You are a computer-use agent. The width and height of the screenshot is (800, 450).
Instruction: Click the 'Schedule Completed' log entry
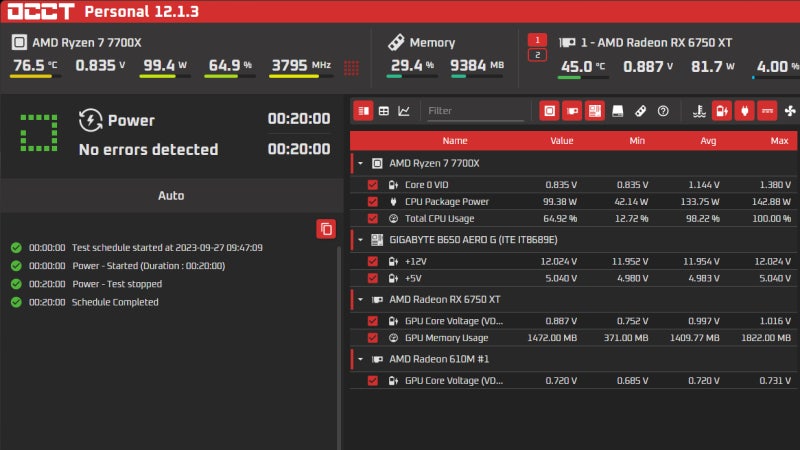pos(115,302)
